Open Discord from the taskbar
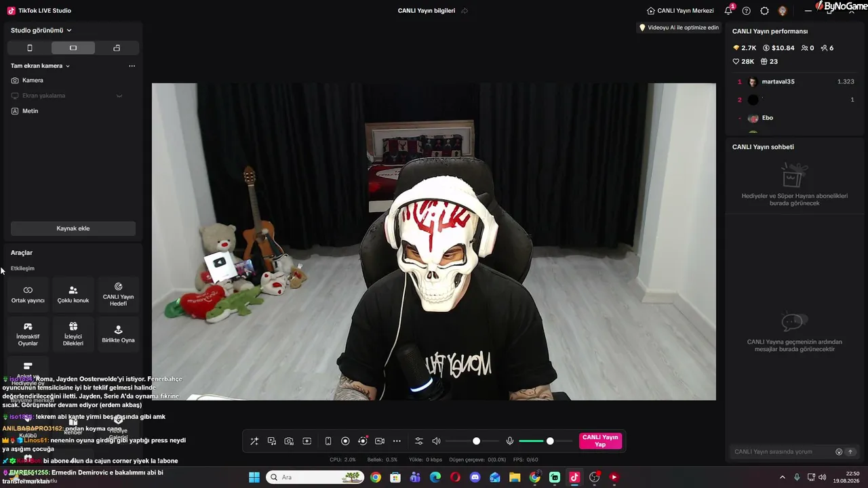 475,477
